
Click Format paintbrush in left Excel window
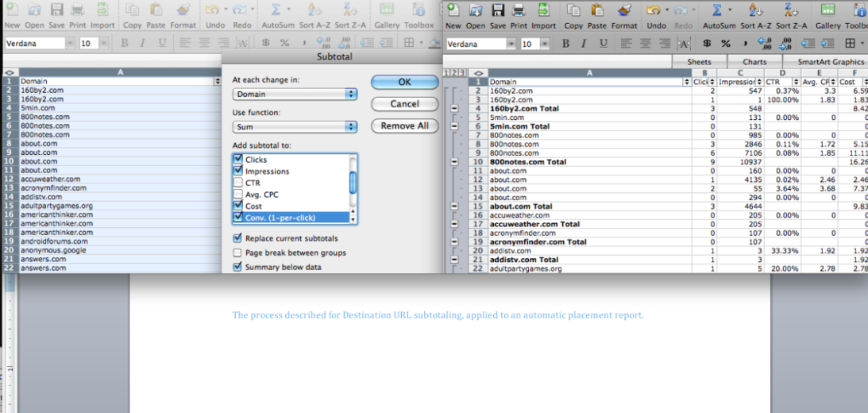tap(183, 10)
